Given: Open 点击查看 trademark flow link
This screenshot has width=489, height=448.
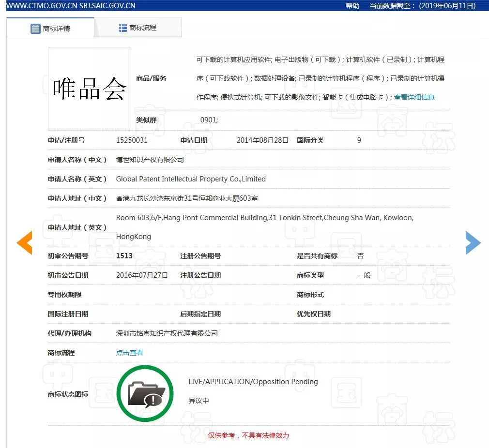Looking at the screenshot, I should tap(129, 353).
